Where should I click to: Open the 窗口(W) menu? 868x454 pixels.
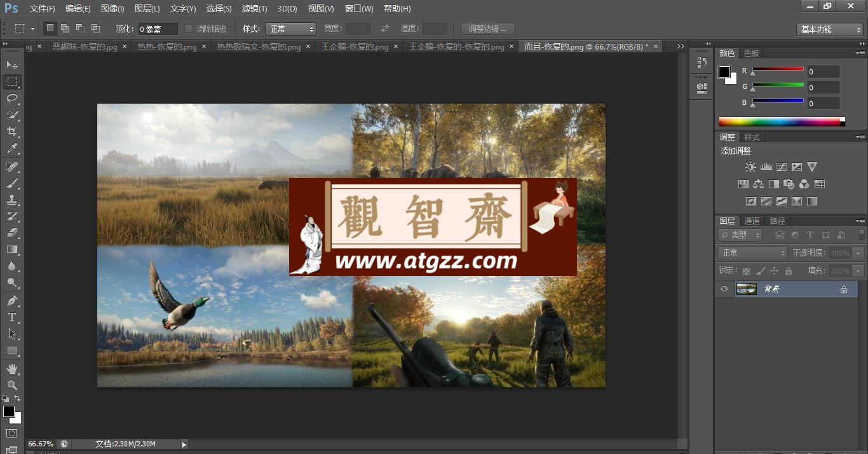pyautogui.click(x=359, y=8)
